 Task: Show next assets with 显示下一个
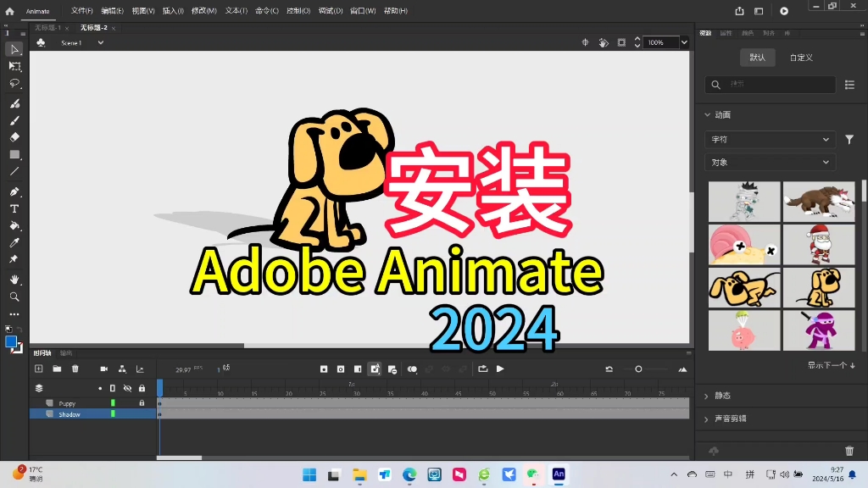pyautogui.click(x=831, y=365)
